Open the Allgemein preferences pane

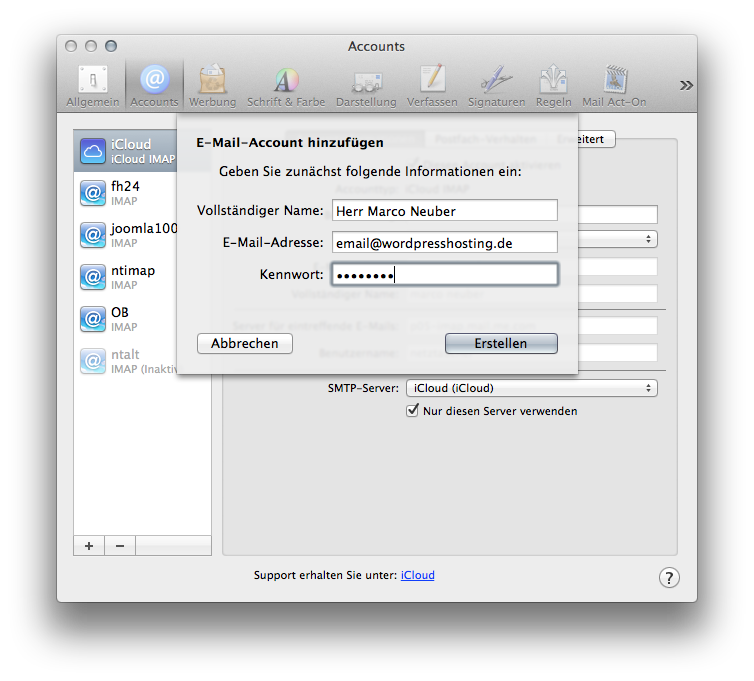[92, 86]
